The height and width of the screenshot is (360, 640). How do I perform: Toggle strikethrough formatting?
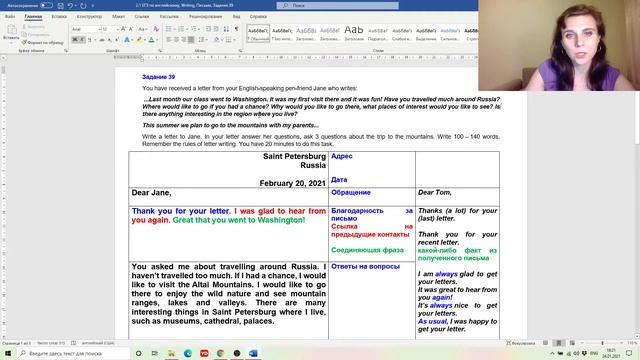(102, 40)
